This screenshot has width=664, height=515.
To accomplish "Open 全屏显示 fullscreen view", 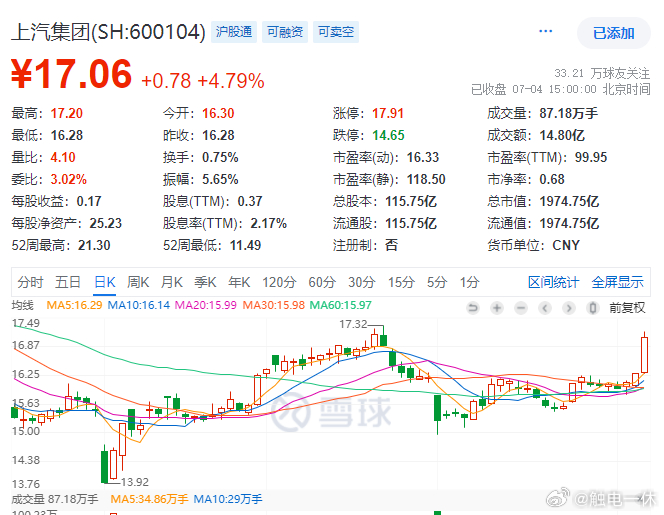I will click(617, 282).
